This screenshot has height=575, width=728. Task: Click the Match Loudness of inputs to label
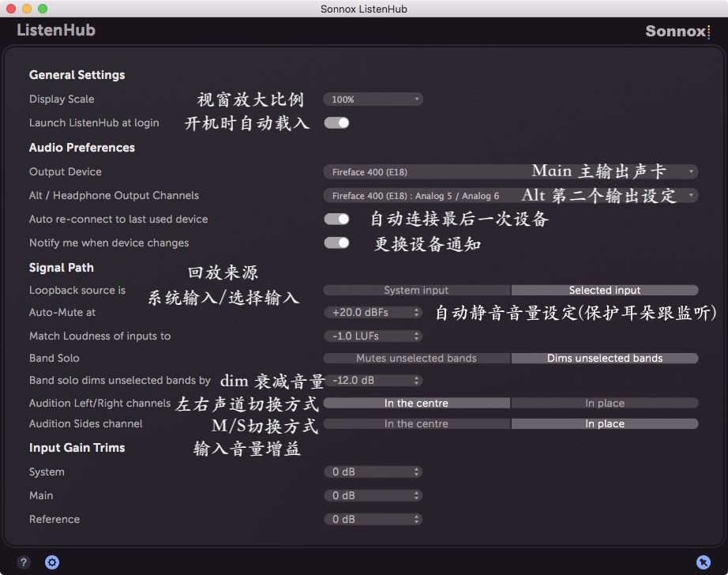99,336
